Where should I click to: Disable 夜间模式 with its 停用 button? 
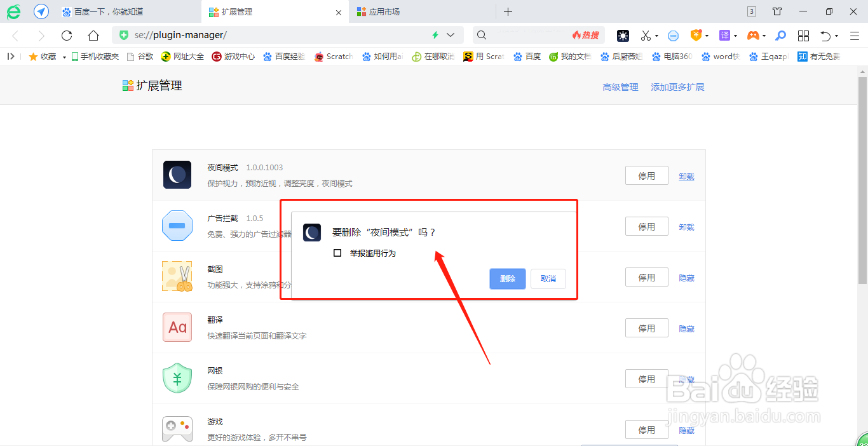(x=647, y=176)
